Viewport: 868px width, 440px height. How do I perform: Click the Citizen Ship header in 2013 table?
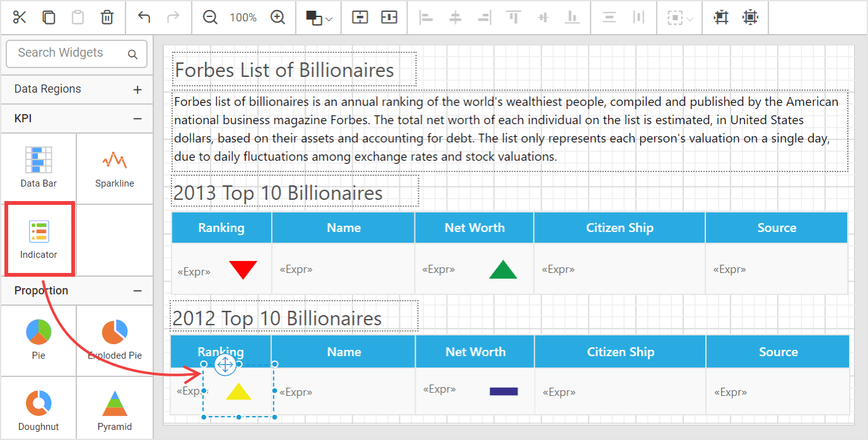point(619,228)
